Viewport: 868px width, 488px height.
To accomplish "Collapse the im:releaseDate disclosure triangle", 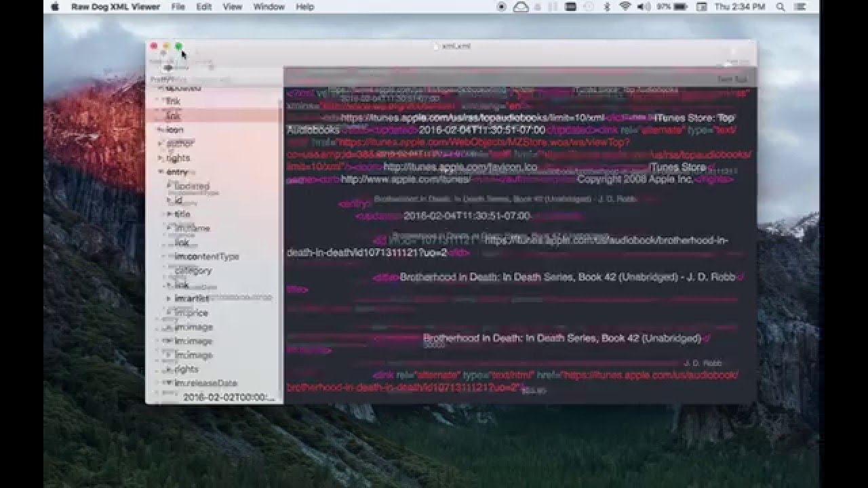I will click(170, 383).
